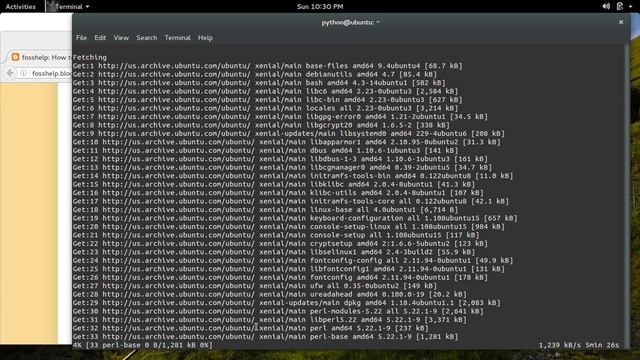This screenshot has height=360, width=640.
Task: Click the Get:26 fontconfig line
Action: pyautogui.click(x=280, y=278)
